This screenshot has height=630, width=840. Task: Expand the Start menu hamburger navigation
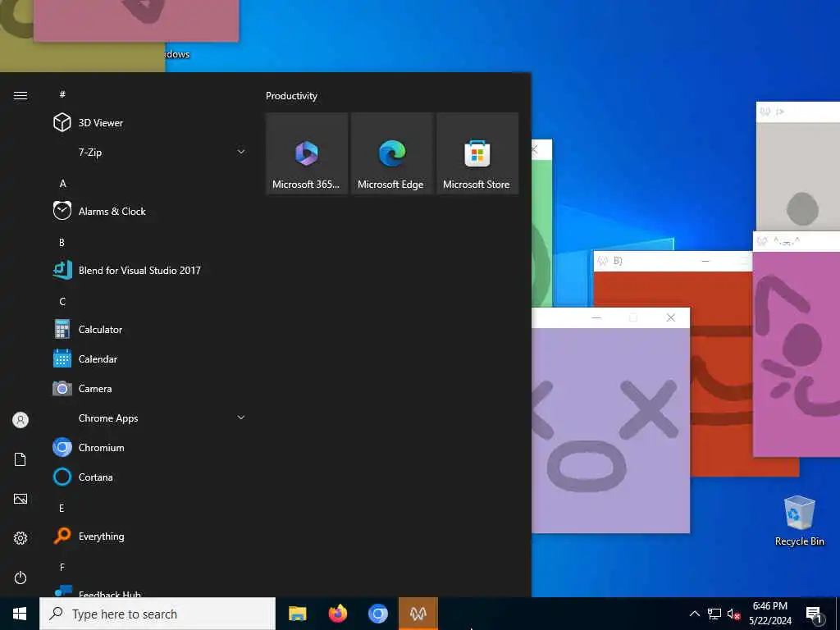coord(21,95)
